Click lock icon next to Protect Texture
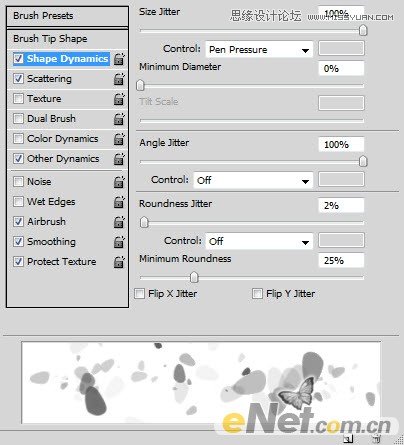The image size is (404, 445). pyautogui.click(x=119, y=262)
